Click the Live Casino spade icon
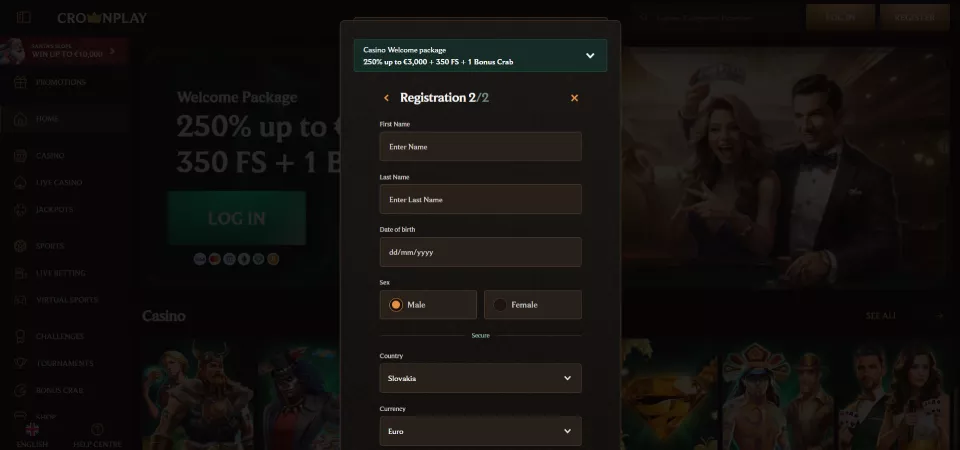 (20, 182)
